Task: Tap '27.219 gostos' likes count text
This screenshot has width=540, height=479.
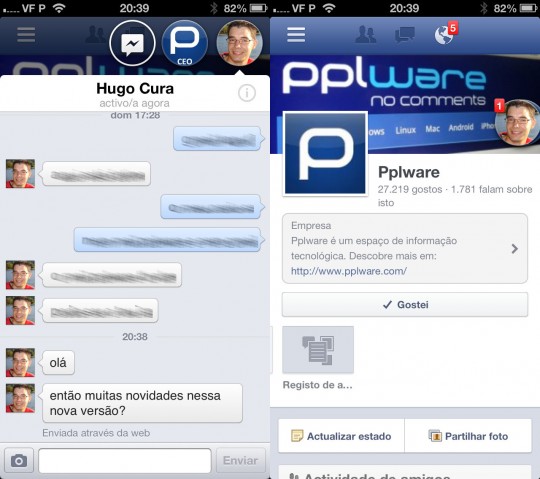Action: [x=410, y=189]
